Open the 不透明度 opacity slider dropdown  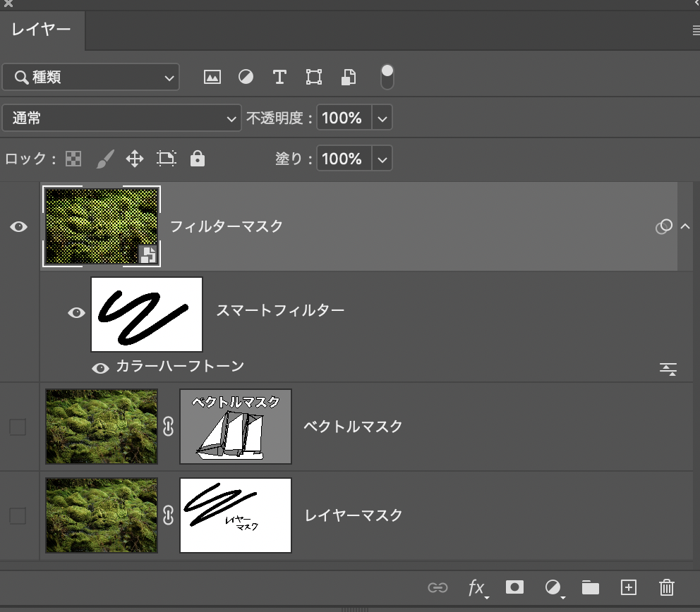click(382, 118)
